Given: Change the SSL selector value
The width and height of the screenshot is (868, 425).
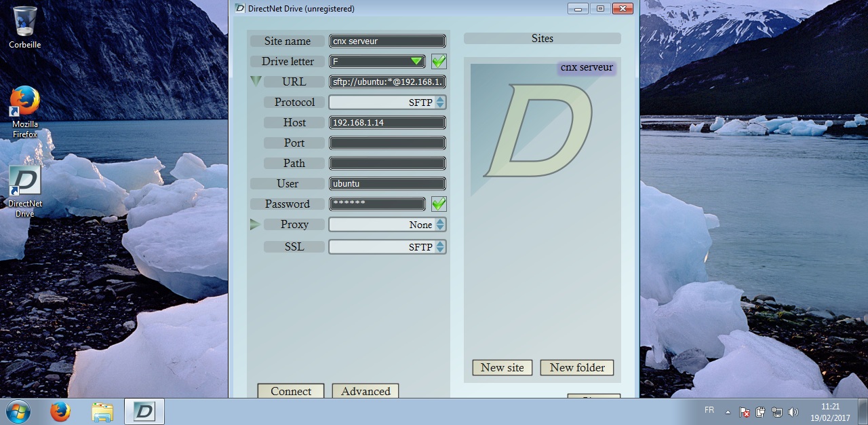Looking at the screenshot, I should point(440,247).
